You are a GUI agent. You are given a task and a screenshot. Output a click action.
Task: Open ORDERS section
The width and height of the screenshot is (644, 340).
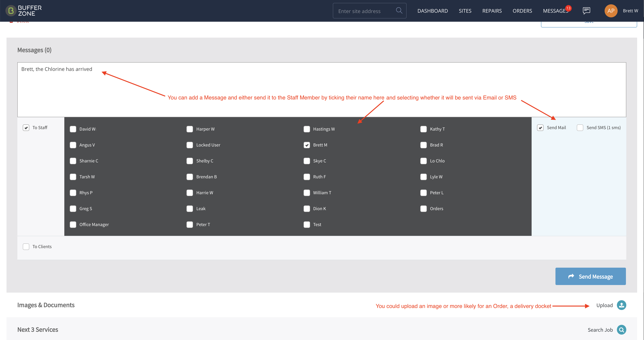522,11
